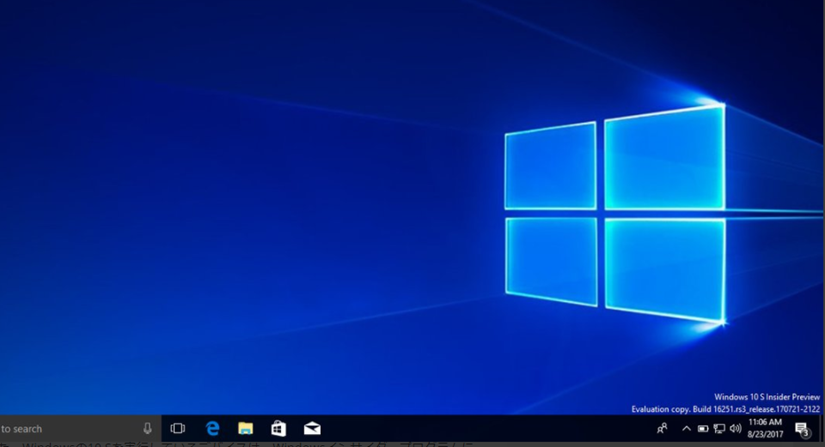825x447 pixels.
Task: Click Show Desktop sliver at taskbar end
Action: 822,429
